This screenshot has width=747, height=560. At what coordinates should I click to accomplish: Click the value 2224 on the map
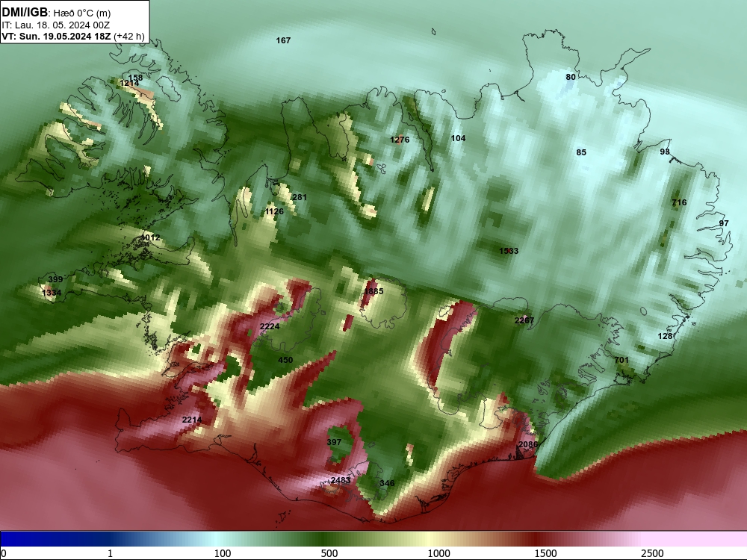270,326
